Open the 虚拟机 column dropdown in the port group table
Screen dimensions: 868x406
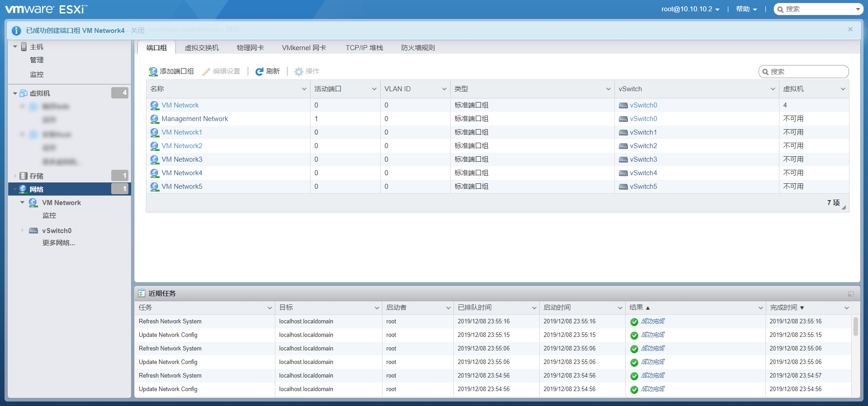pos(843,89)
